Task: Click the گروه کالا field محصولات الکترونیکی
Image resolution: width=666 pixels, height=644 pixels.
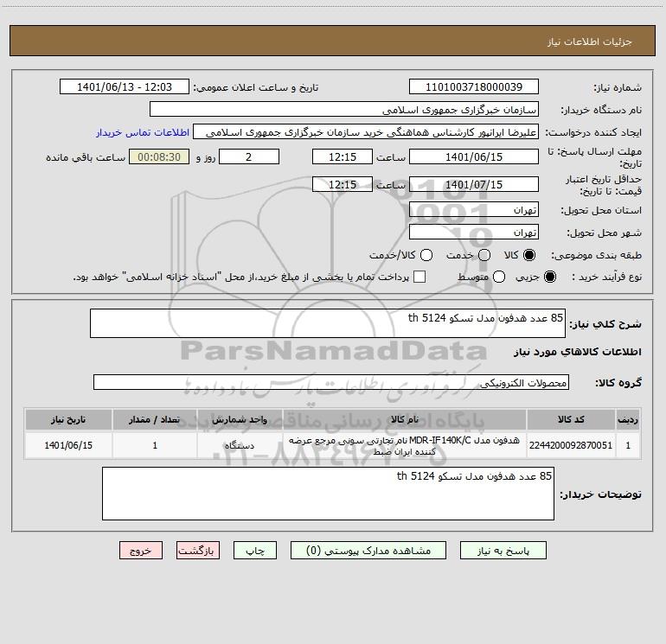Action: coord(331,382)
